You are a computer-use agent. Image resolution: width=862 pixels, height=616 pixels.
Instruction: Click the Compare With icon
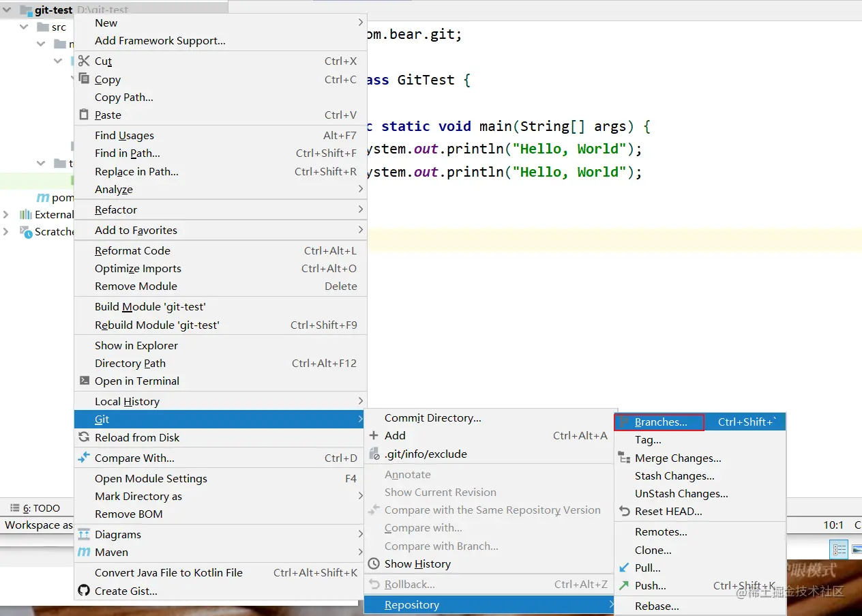coord(84,458)
